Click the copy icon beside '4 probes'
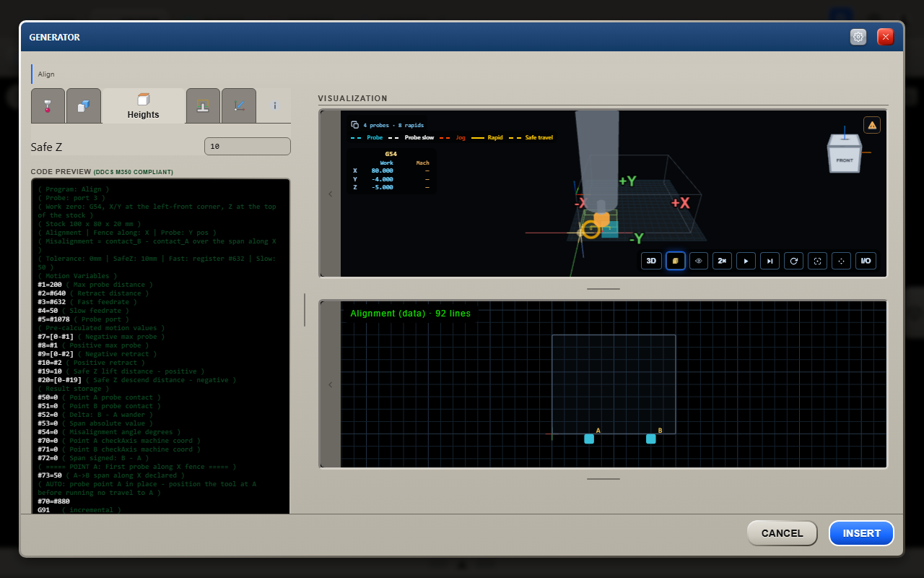This screenshot has height=578, width=924. [x=354, y=124]
